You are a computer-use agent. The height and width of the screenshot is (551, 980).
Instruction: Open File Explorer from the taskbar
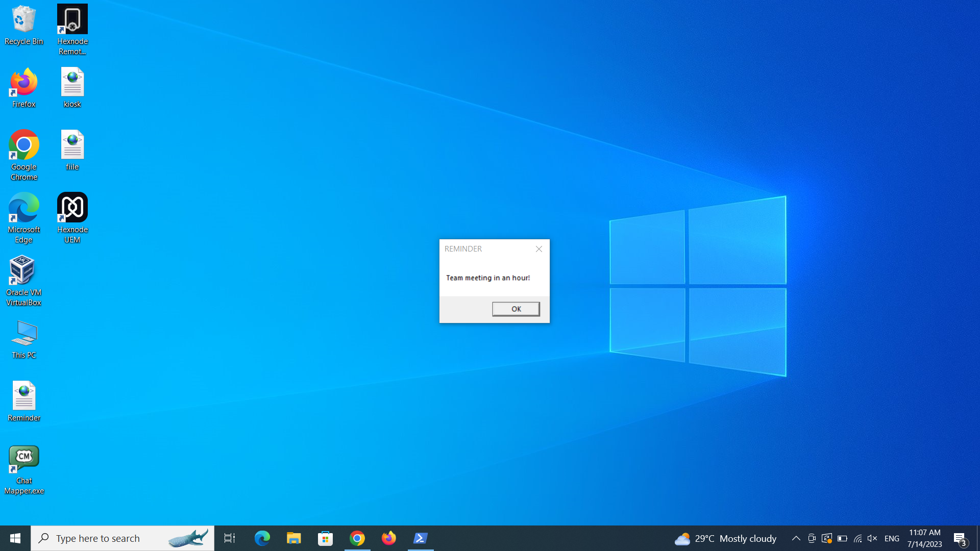[293, 538]
